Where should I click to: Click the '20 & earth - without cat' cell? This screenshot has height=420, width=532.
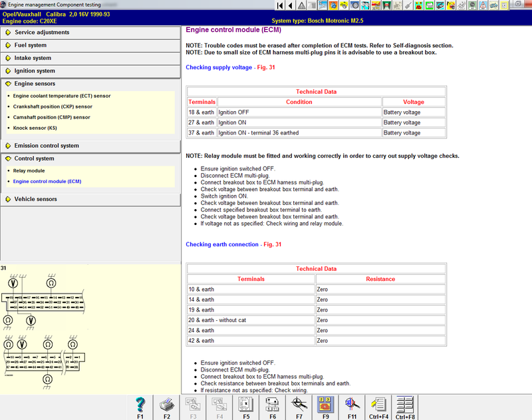point(251,320)
